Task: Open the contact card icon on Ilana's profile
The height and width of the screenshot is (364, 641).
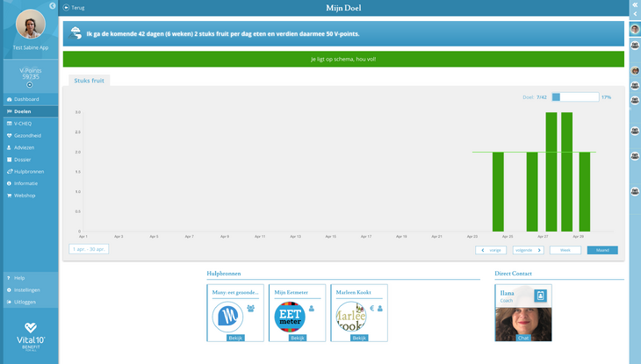Action: 541,296
